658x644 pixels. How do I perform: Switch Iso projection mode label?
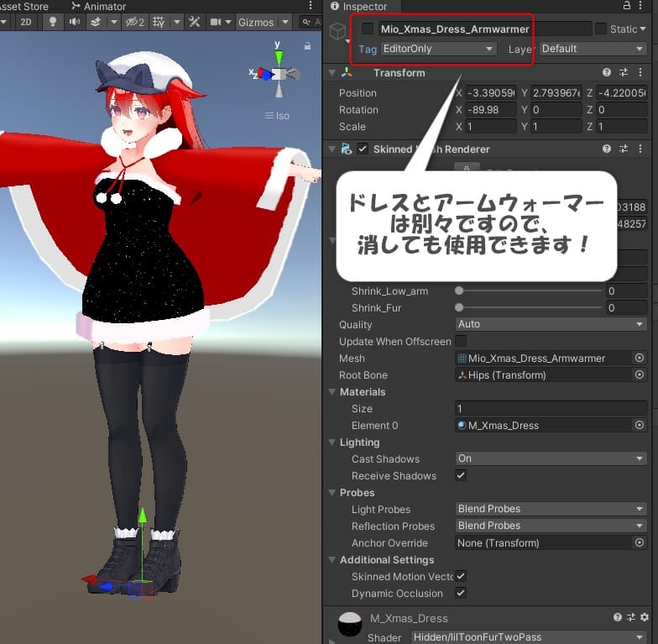[277, 116]
